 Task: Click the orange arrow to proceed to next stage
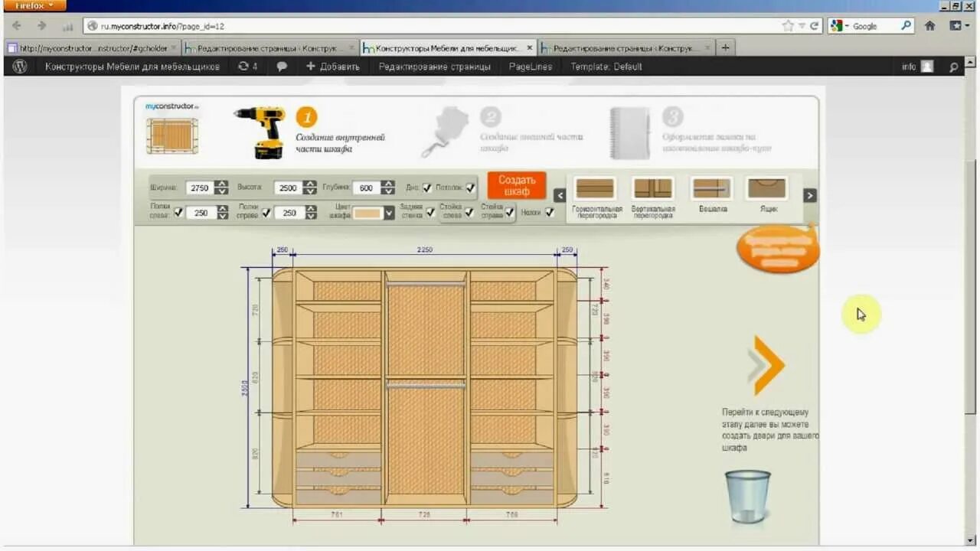click(x=766, y=365)
